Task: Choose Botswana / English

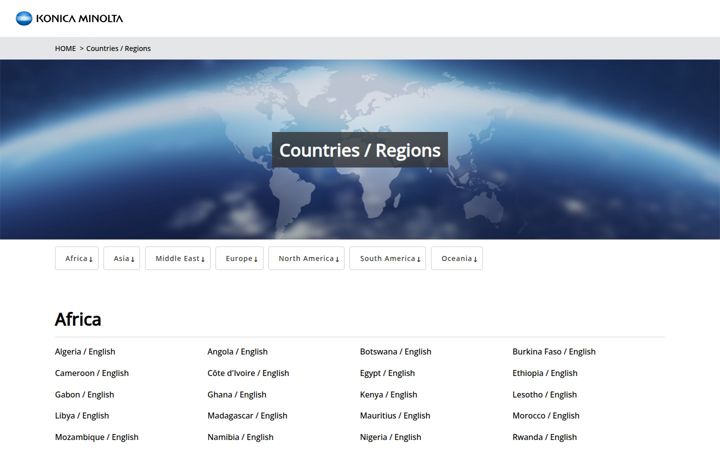Action: tap(395, 352)
